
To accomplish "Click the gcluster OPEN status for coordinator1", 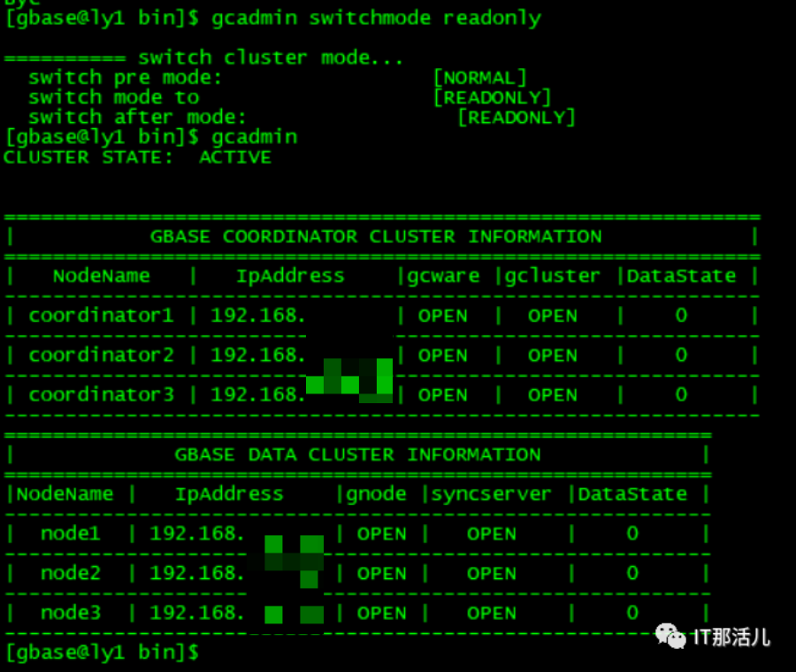I will coord(552,316).
